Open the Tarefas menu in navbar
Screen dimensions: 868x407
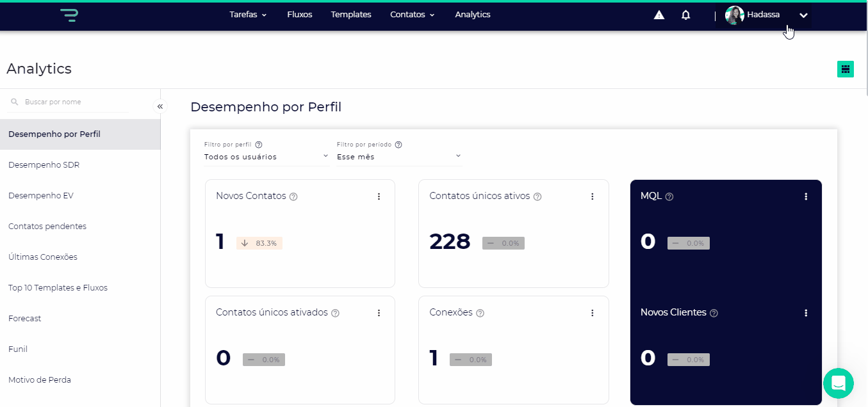tap(248, 15)
